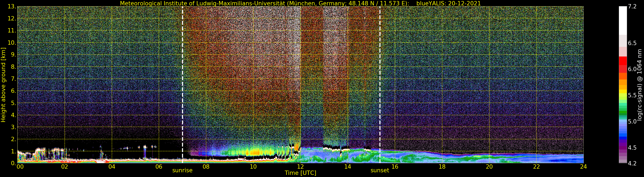
Task: Pick the bright red band on the colorbar
Action: pyautogui.click(x=623, y=61)
